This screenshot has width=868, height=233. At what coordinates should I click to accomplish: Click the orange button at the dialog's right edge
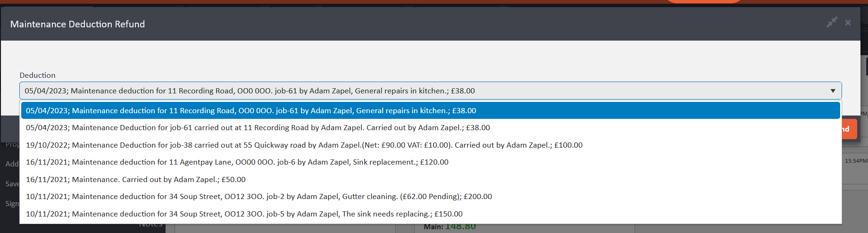tap(849, 129)
